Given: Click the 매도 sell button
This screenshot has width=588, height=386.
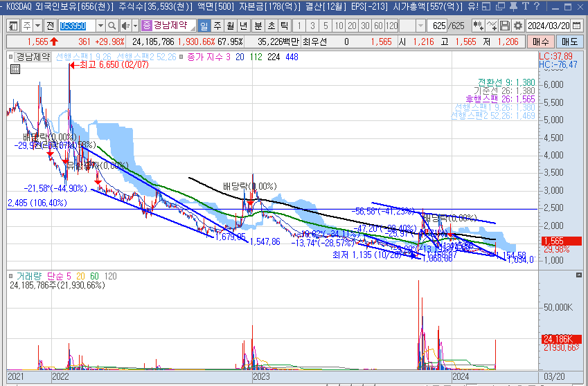Looking at the screenshot, I should coord(569,42).
